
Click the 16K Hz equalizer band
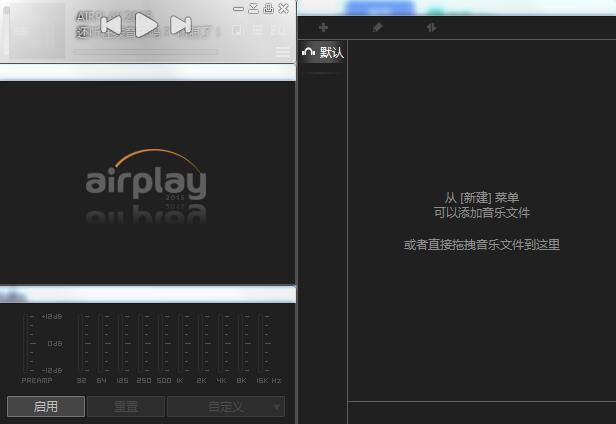click(266, 343)
